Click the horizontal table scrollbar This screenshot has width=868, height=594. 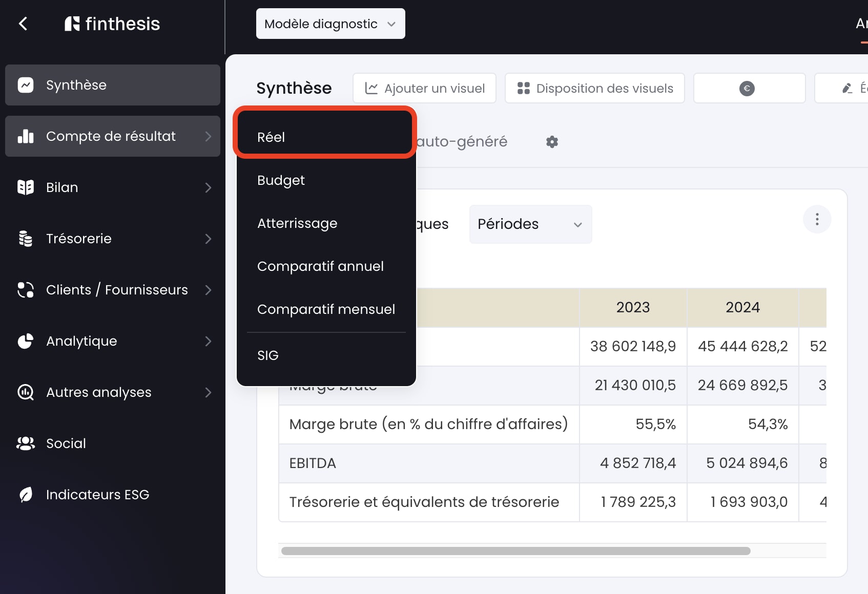pyautogui.click(x=515, y=551)
